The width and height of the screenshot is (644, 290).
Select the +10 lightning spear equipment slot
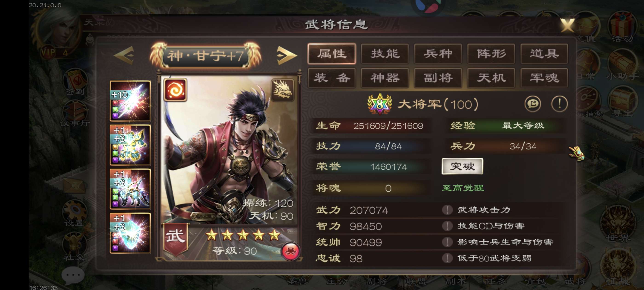pyautogui.click(x=130, y=101)
